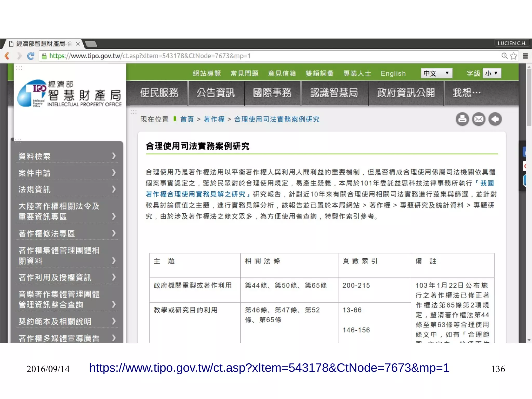
Task: Click the print page icon
Action: point(462,119)
